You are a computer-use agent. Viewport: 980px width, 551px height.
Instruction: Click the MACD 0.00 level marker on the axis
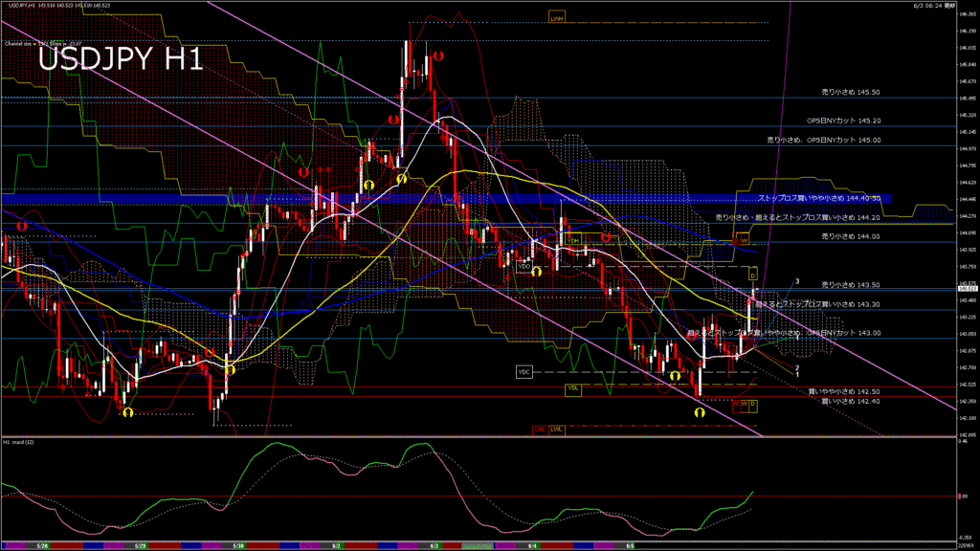click(x=963, y=496)
